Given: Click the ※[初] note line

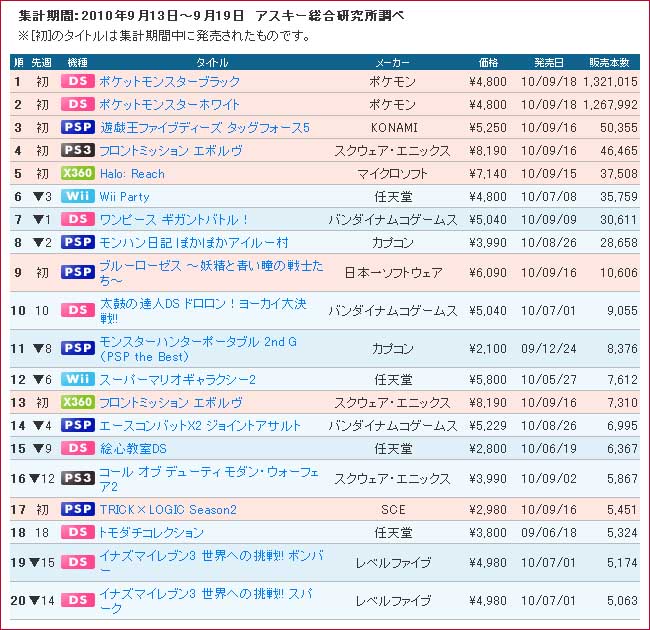Looking at the screenshot, I should [x=164, y=36].
